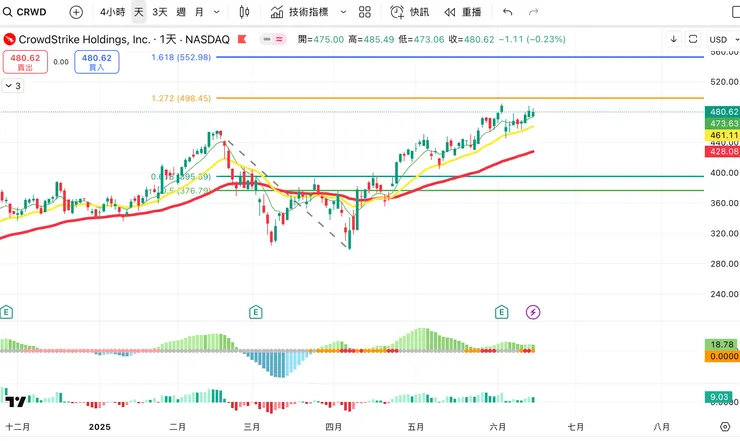Image resolution: width=740 pixels, height=441 pixels.
Task: Click the blue 買入 buy button
Action: (x=96, y=62)
